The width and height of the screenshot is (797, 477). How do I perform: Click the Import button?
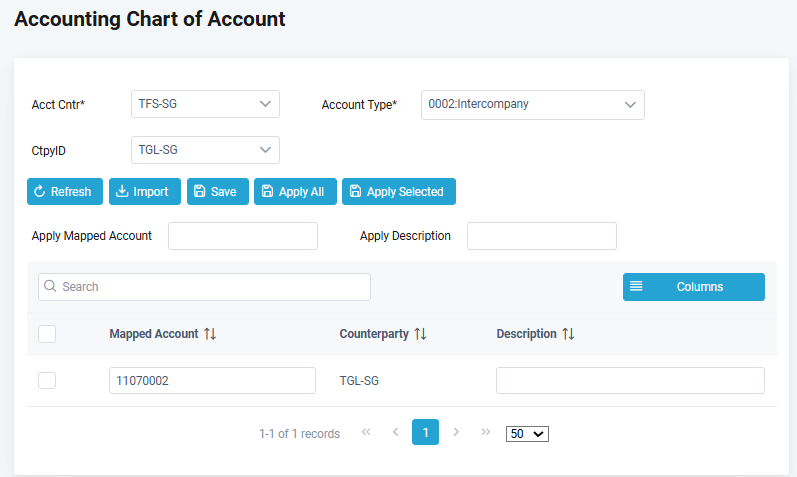144,192
